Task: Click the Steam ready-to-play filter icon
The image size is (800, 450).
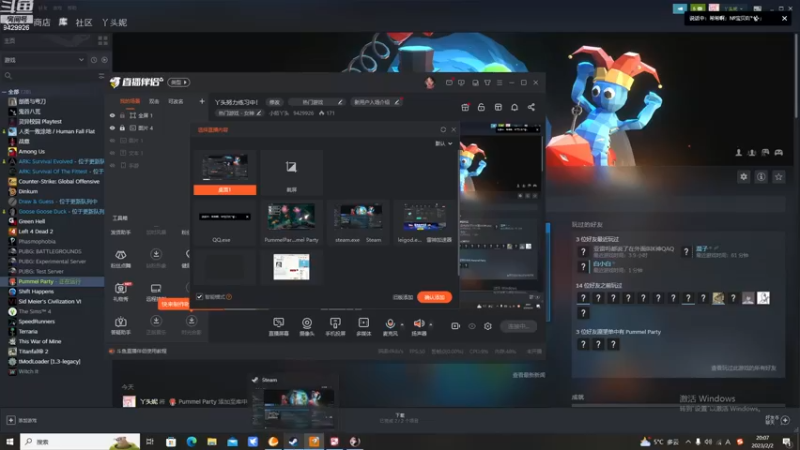Action: point(104,60)
